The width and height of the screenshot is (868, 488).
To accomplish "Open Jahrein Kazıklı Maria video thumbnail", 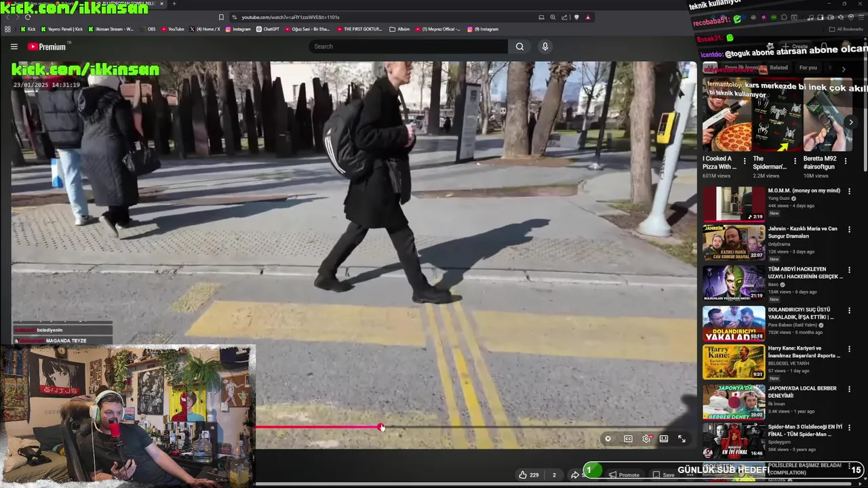I will coord(734,242).
